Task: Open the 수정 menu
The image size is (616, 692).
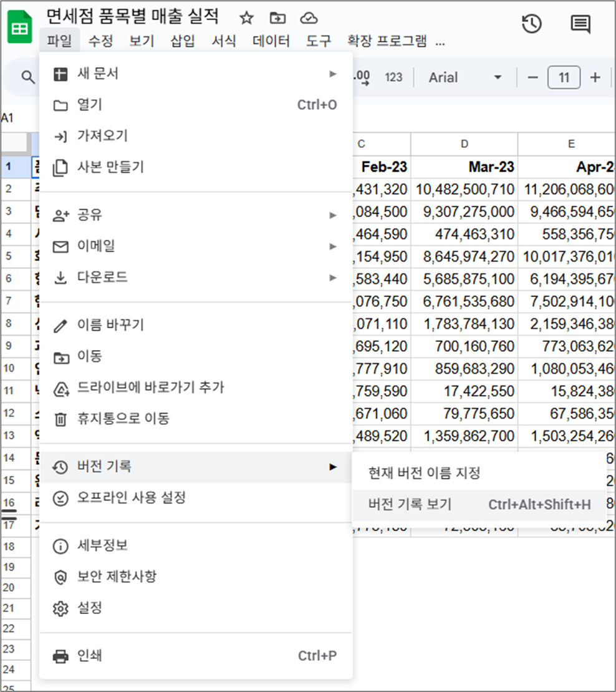Action: (100, 41)
